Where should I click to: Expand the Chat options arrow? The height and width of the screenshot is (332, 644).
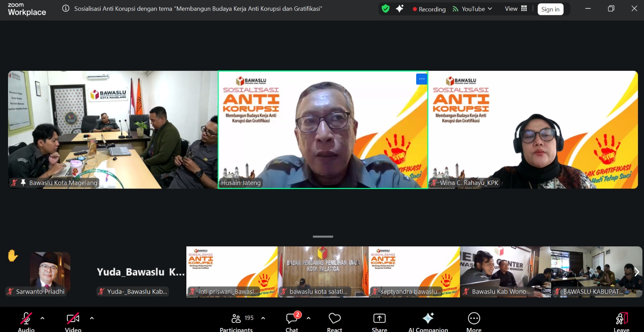pos(309,318)
